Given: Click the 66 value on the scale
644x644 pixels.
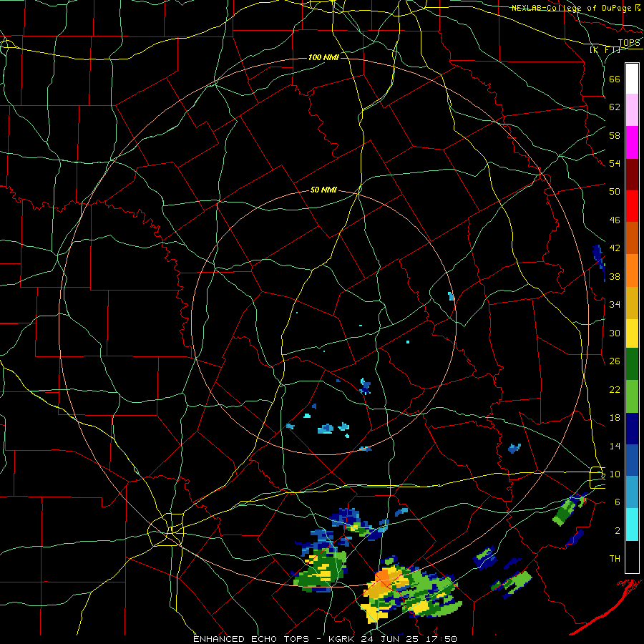Looking at the screenshot, I should click(615, 79).
